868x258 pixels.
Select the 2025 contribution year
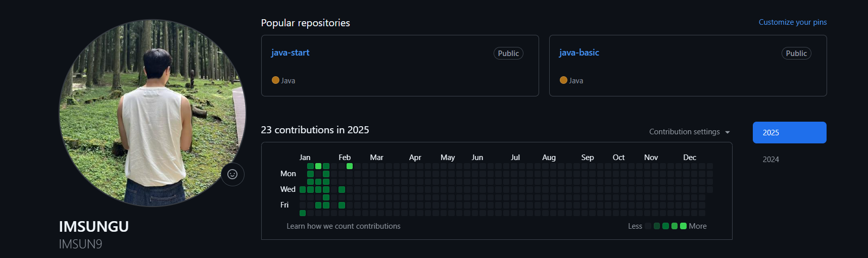tap(789, 132)
